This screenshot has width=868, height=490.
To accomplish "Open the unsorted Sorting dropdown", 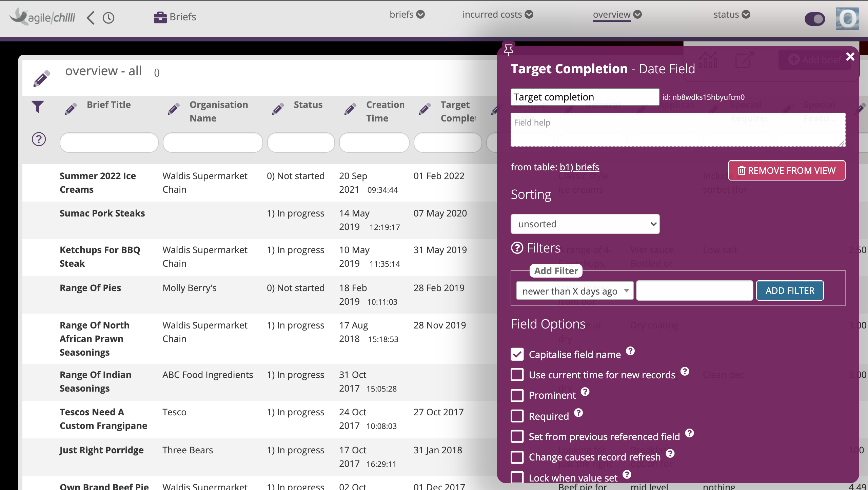I will pyautogui.click(x=585, y=224).
